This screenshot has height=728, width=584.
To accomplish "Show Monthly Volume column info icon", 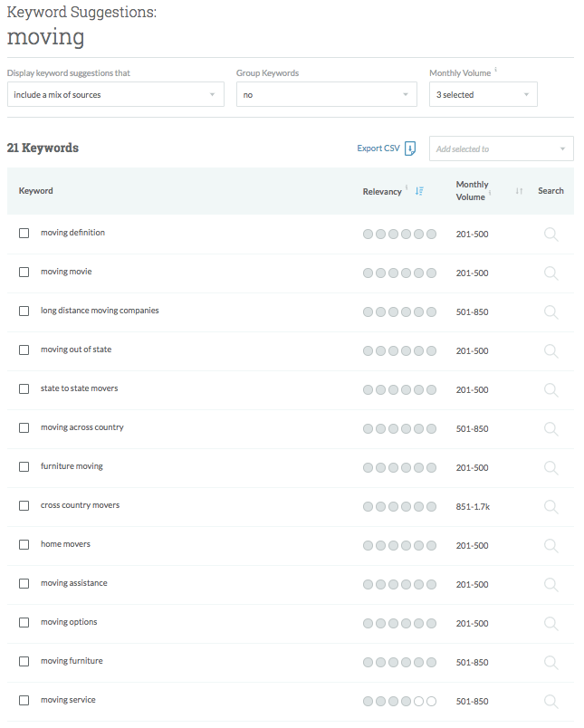I will tap(490, 193).
